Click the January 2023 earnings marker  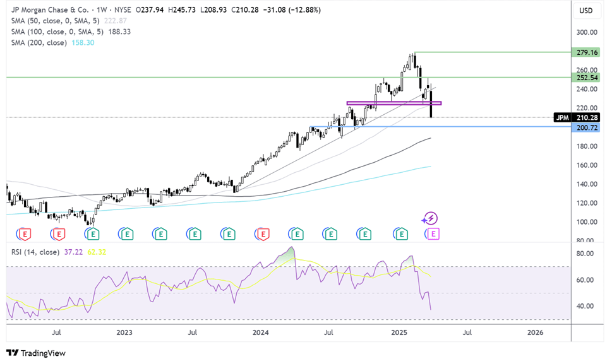pyautogui.click(x=126, y=234)
